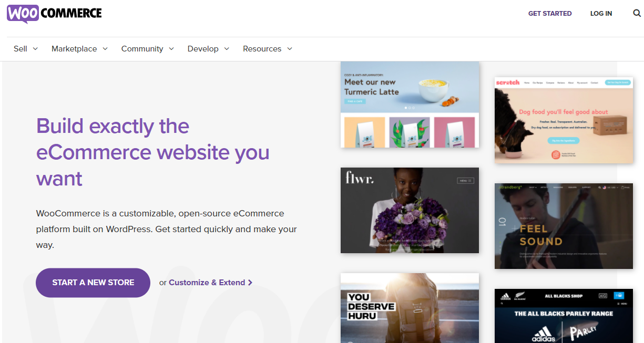This screenshot has width=644, height=343.
Task: Open the You Deserve Huru thumbnail
Action: click(410, 308)
